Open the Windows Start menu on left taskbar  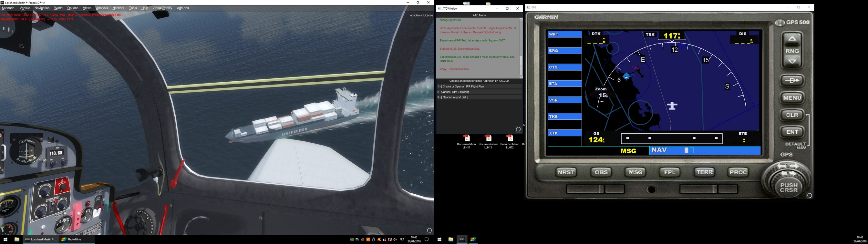(x=5, y=239)
